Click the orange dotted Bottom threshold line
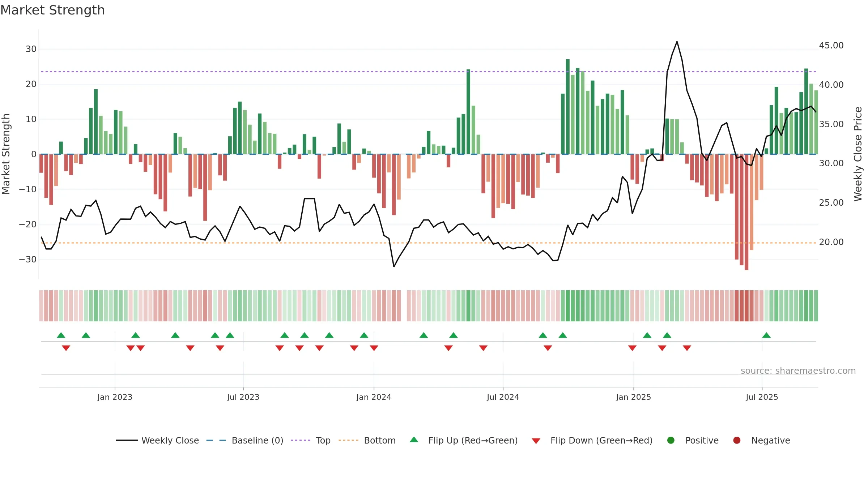 click(x=429, y=243)
